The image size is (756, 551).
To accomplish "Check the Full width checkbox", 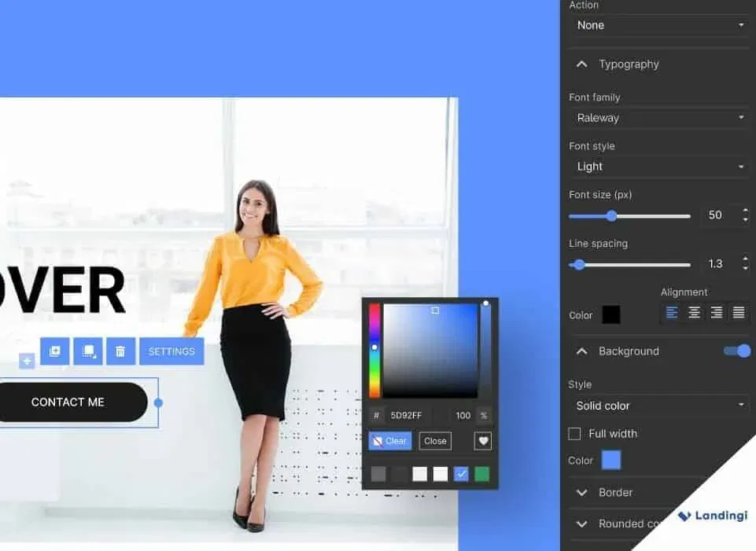I will click(574, 434).
